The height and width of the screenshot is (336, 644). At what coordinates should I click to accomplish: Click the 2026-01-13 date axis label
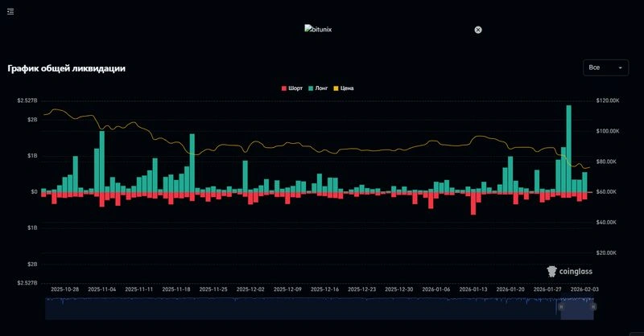pyautogui.click(x=473, y=289)
